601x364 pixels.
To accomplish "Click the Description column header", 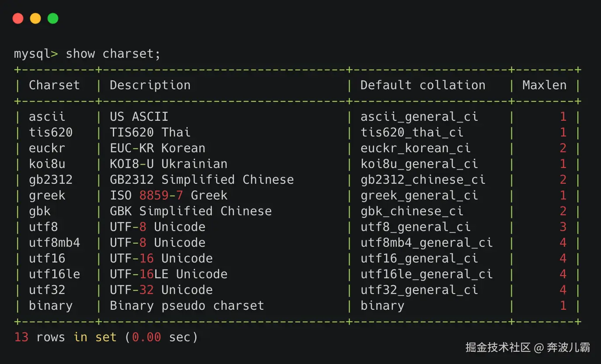I will click(150, 85).
